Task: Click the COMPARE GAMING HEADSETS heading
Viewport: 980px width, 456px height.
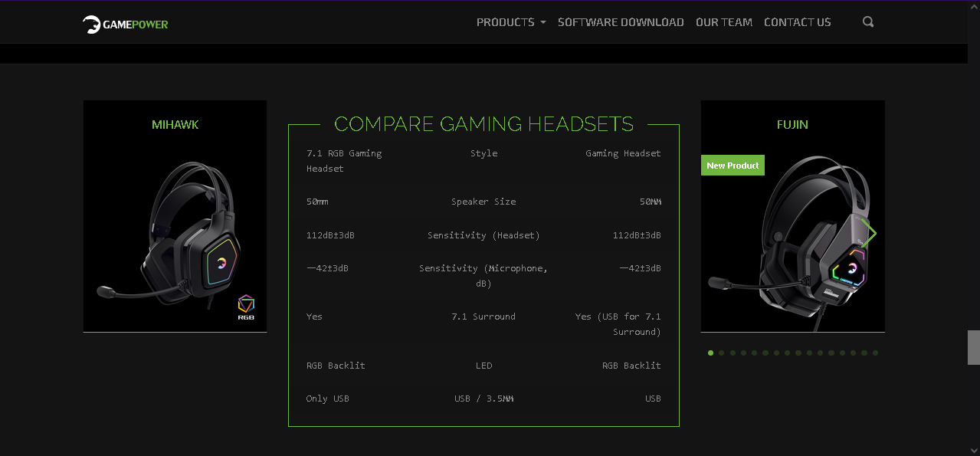Action: [484, 124]
